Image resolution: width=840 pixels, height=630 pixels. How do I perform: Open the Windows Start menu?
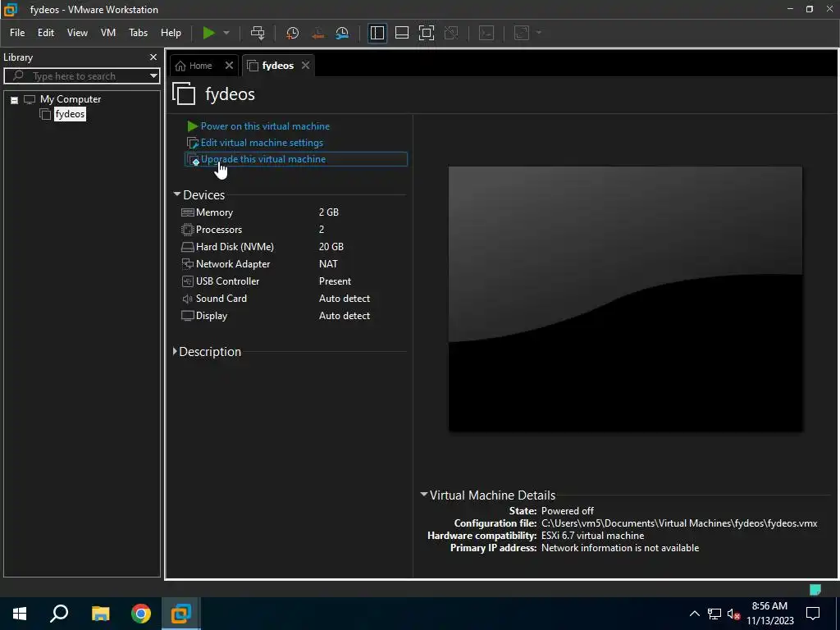pyautogui.click(x=20, y=614)
